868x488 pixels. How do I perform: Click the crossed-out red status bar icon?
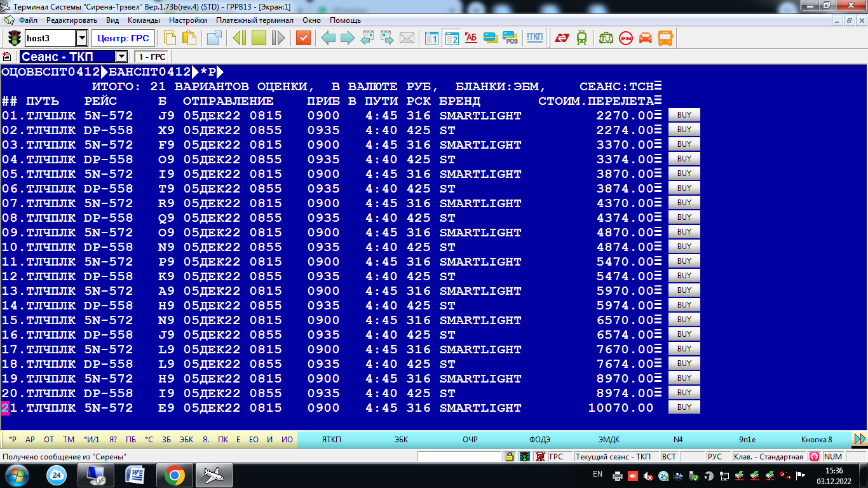(540, 456)
